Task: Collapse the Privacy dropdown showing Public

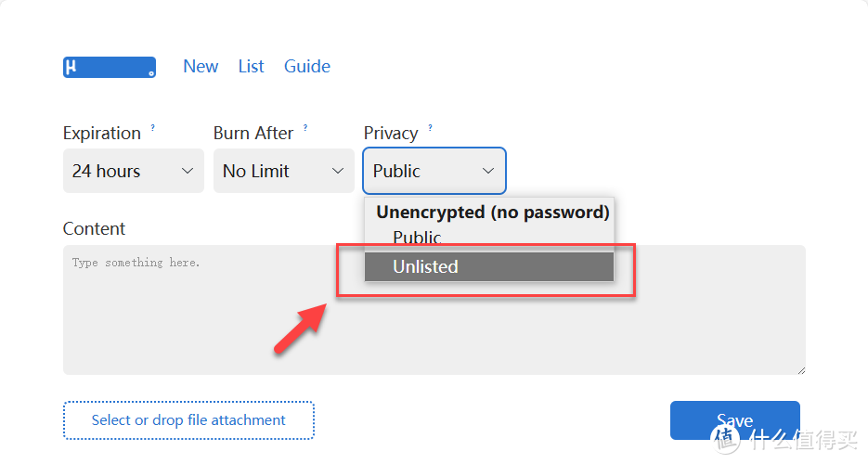Action: coord(434,171)
